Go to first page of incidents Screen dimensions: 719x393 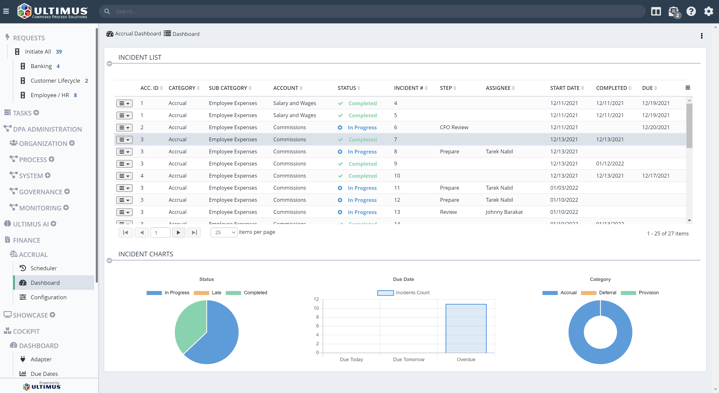(x=125, y=232)
